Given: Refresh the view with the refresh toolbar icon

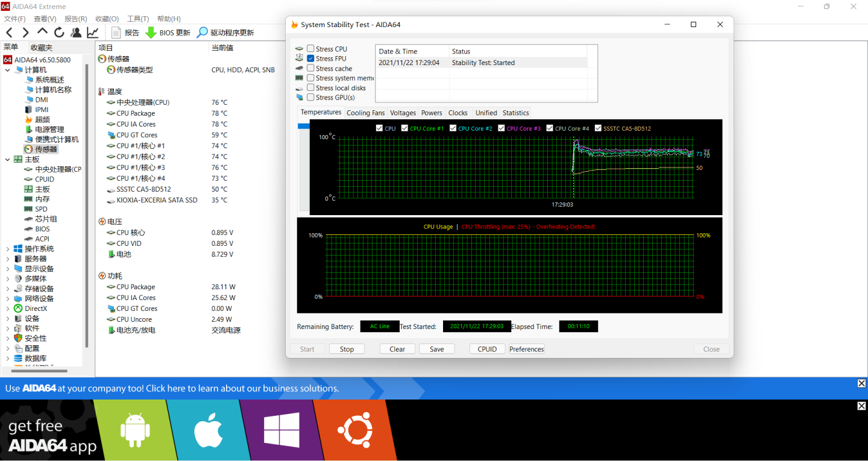Looking at the screenshot, I should click(x=59, y=33).
